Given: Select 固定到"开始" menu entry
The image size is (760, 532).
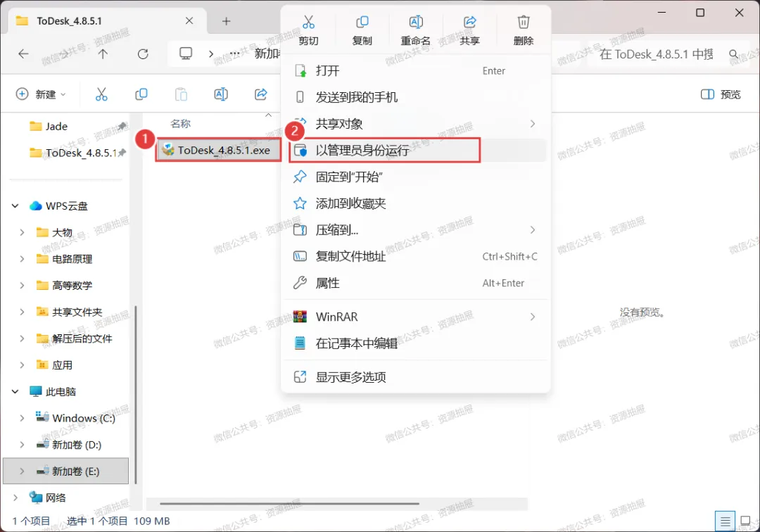Looking at the screenshot, I should click(x=415, y=177).
